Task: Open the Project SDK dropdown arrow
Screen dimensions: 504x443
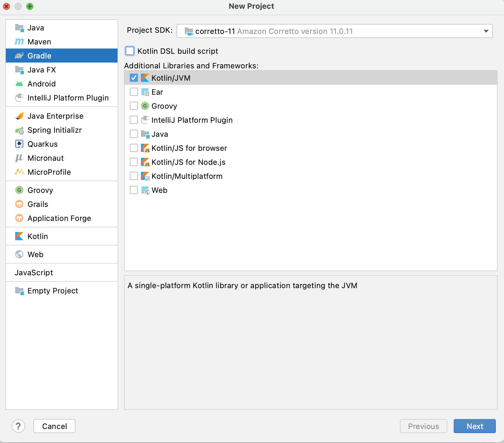Action: 486,31
